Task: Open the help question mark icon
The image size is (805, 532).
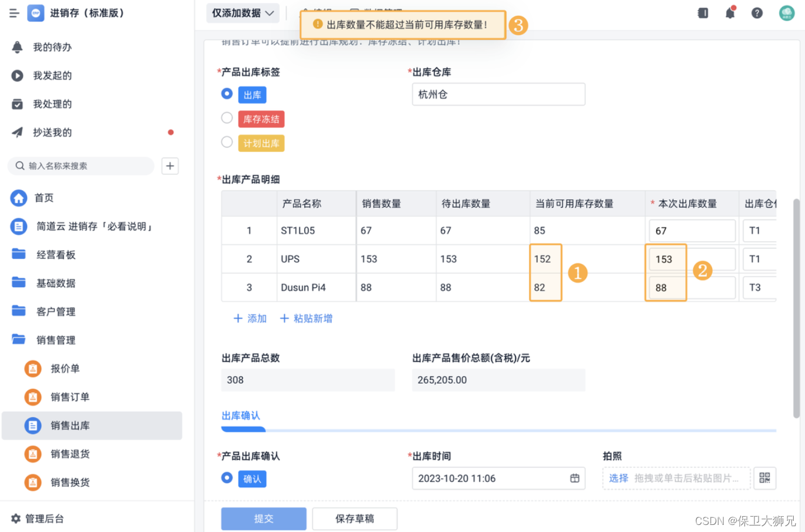Action: point(757,13)
